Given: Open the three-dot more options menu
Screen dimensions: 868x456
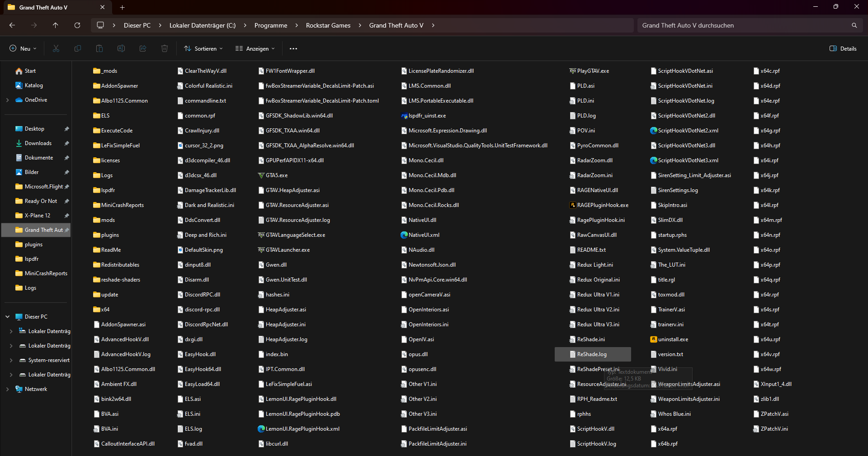Looking at the screenshot, I should coord(293,48).
